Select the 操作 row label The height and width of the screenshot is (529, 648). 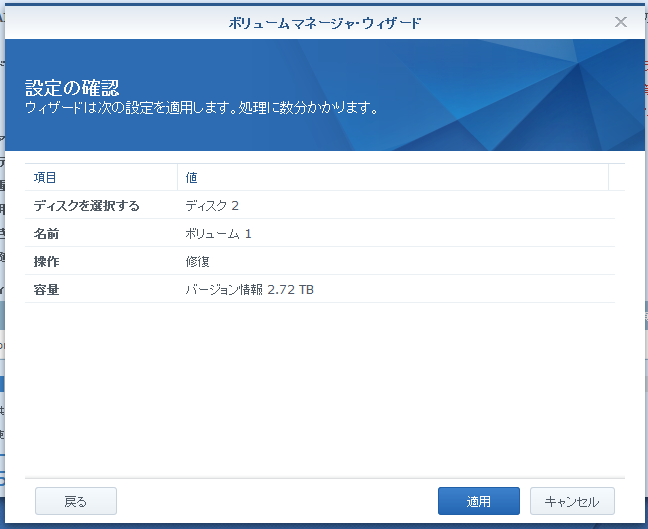46,262
